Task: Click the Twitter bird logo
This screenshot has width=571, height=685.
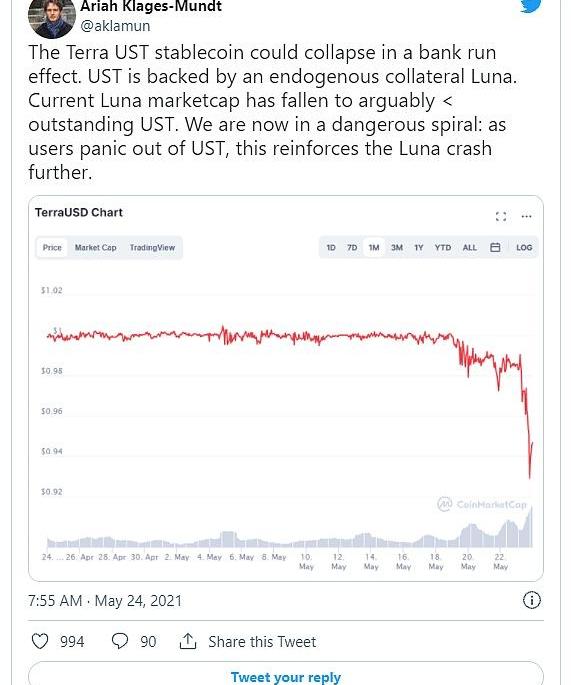Action: 531,5
